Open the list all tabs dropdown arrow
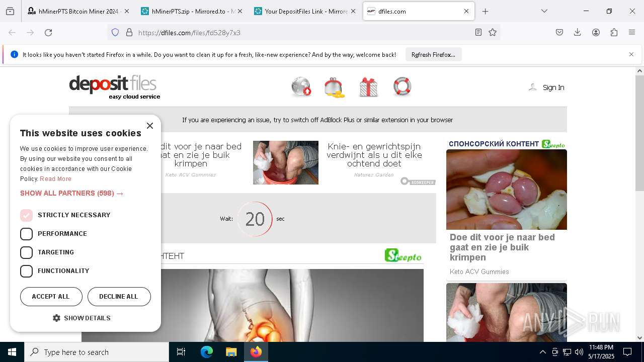The image size is (644, 362). 544,11
